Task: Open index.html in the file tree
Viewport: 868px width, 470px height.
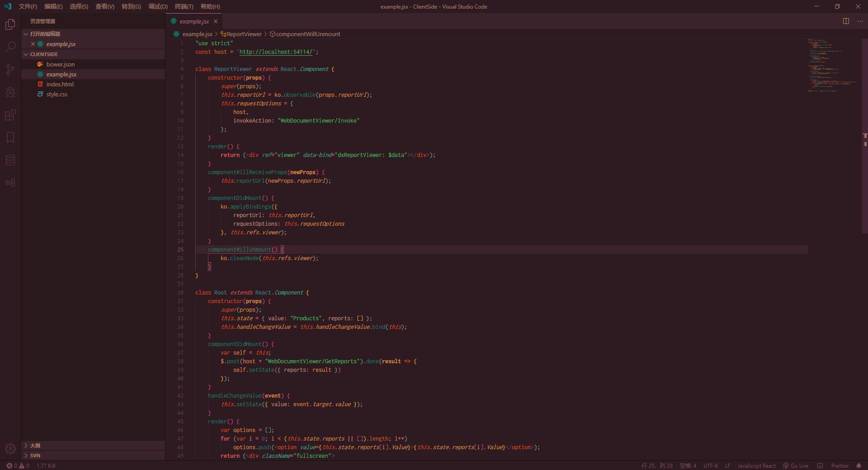Action: tap(60, 84)
